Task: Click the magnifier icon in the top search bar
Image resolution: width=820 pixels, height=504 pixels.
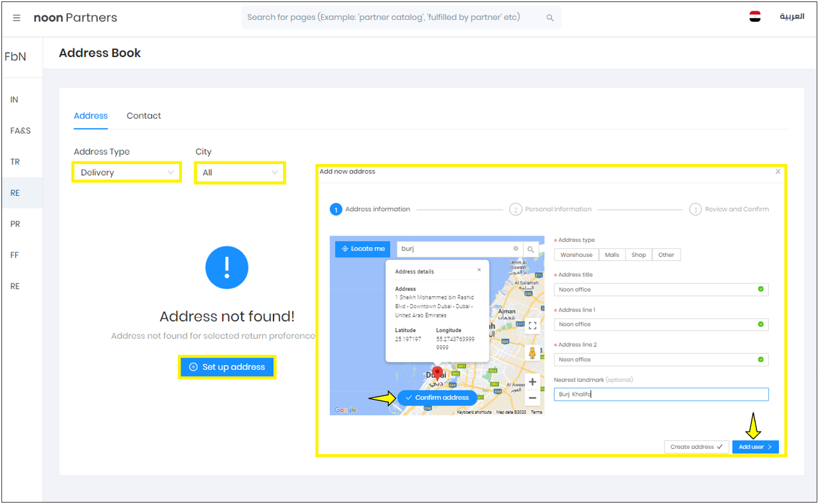Action: (x=550, y=18)
